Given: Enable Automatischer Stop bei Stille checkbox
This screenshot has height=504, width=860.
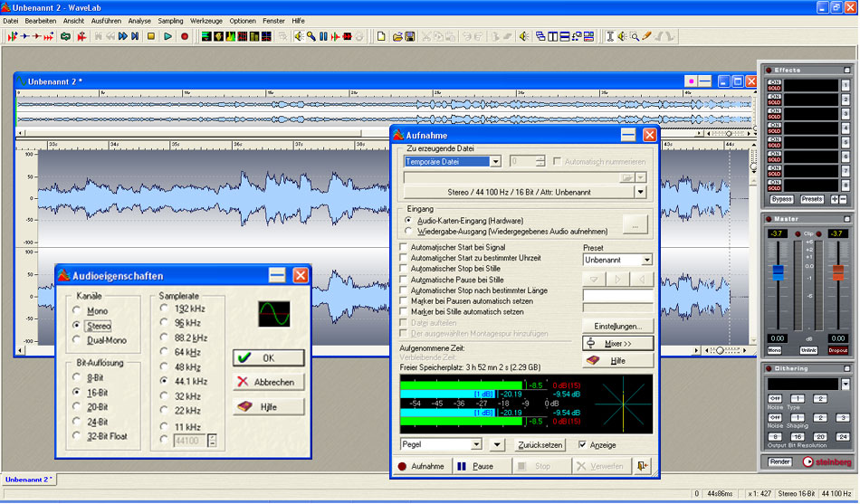Looking at the screenshot, I should [404, 269].
